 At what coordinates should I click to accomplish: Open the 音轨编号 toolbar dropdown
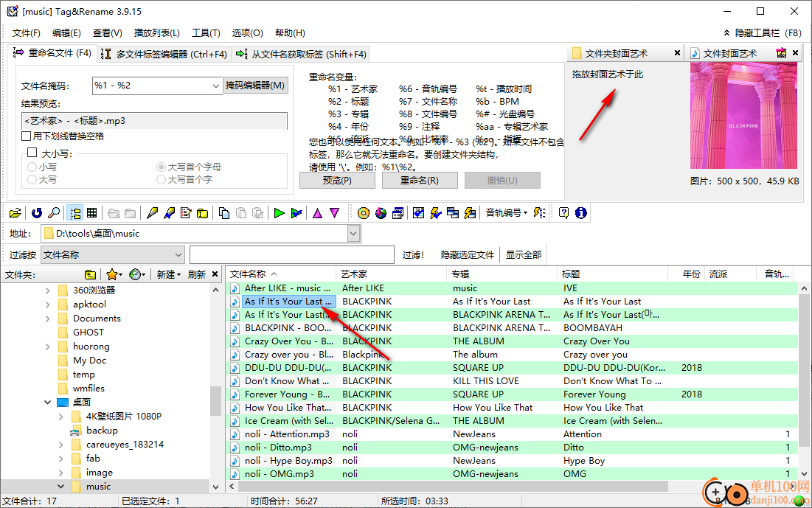click(507, 213)
